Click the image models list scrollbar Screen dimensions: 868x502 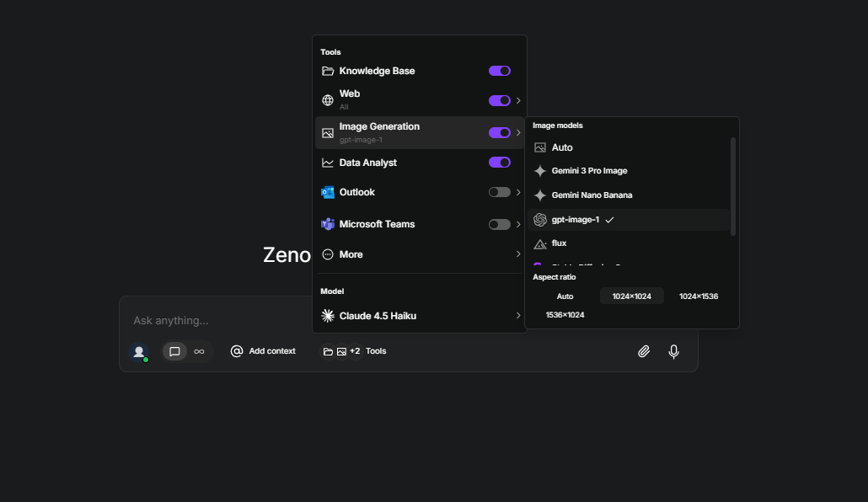tap(733, 186)
